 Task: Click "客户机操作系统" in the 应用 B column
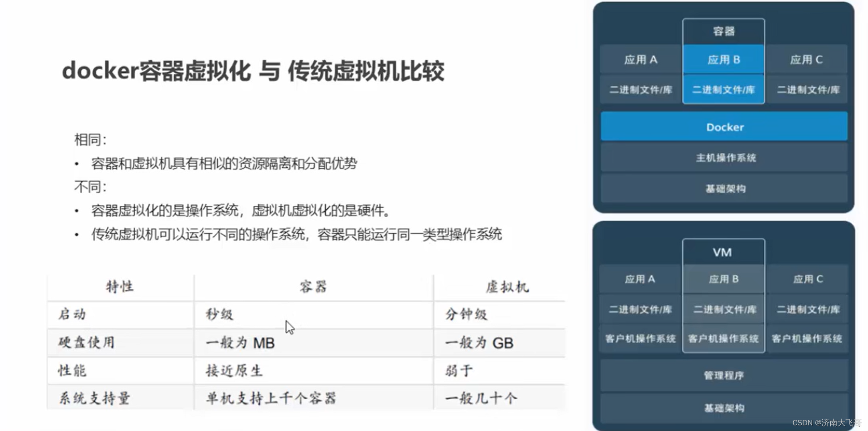pos(724,339)
